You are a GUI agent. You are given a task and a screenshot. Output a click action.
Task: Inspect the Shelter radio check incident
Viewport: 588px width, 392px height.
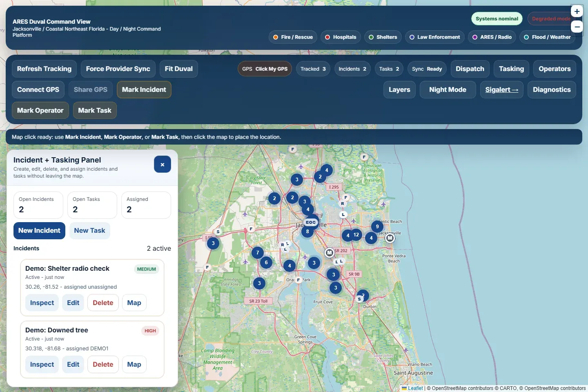click(x=42, y=303)
